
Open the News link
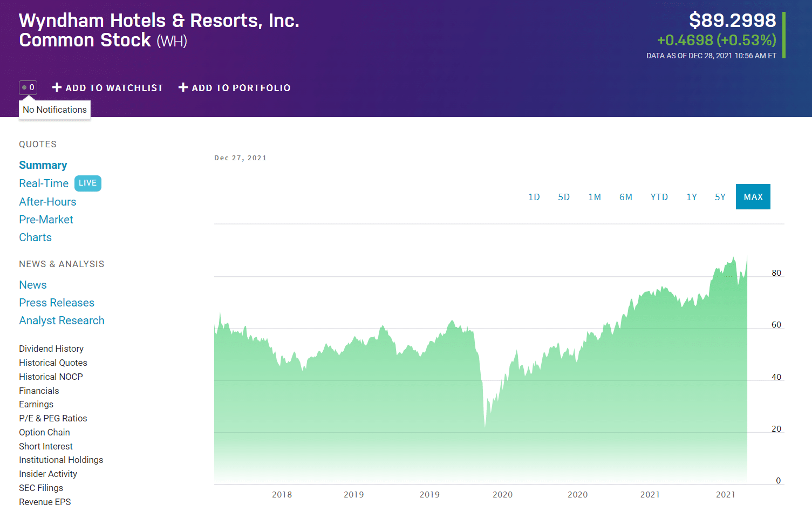coord(33,285)
